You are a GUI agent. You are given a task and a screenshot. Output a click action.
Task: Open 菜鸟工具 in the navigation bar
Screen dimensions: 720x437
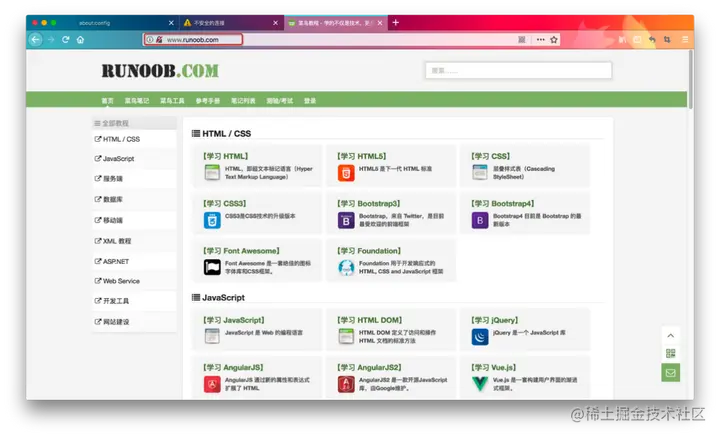[x=172, y=101]
